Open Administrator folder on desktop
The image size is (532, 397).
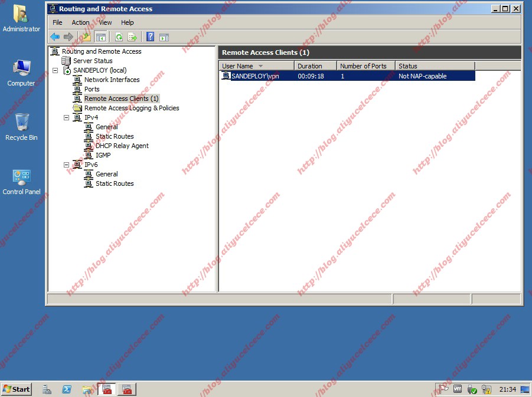tap(21, 18)
